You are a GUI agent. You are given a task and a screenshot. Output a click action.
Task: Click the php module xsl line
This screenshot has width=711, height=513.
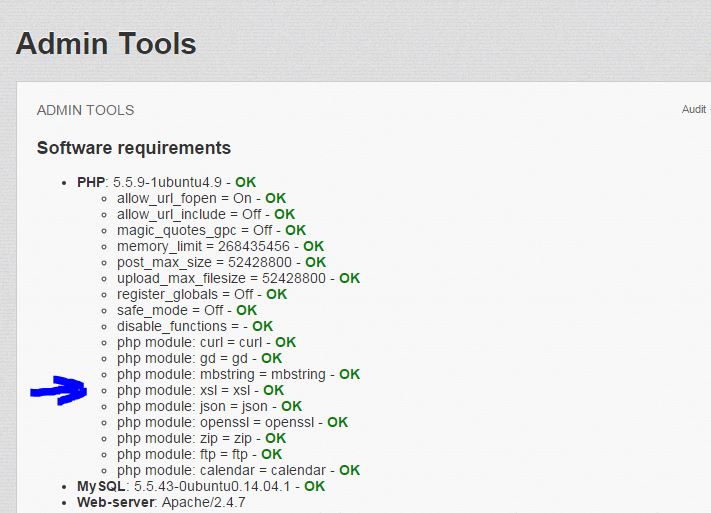pyautogui.click(x=200, y=390)
